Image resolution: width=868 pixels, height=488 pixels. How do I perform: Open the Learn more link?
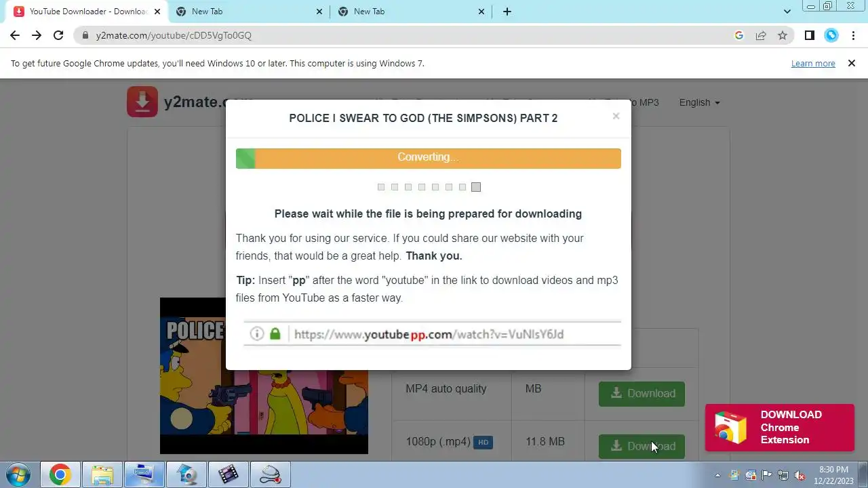(x=813, y=63)
